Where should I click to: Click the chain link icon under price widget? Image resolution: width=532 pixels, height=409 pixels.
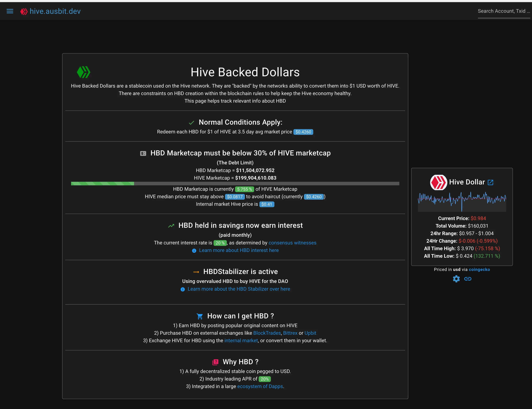468,279
